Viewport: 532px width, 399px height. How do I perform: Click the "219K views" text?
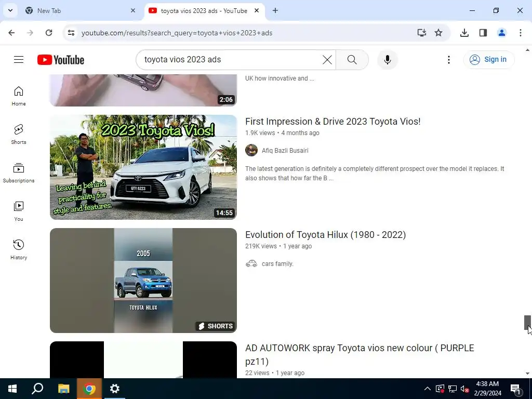pos(261,246)
